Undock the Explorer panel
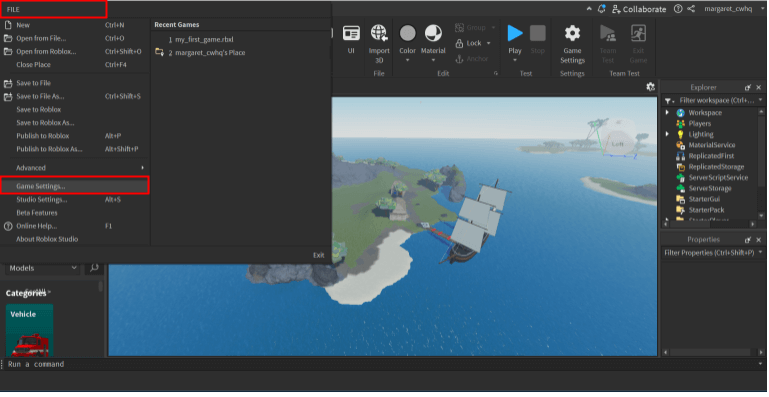This screenshot has width=769, height=397. pyautogui.click(x=747, y=87)
